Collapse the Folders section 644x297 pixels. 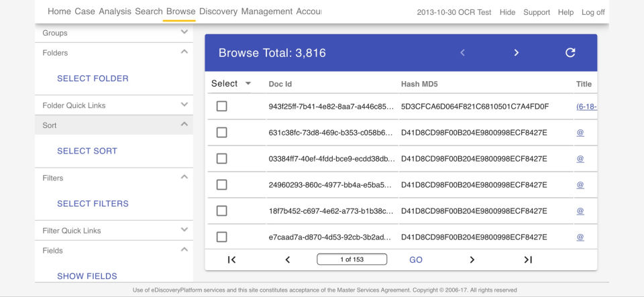pos(184,52)
